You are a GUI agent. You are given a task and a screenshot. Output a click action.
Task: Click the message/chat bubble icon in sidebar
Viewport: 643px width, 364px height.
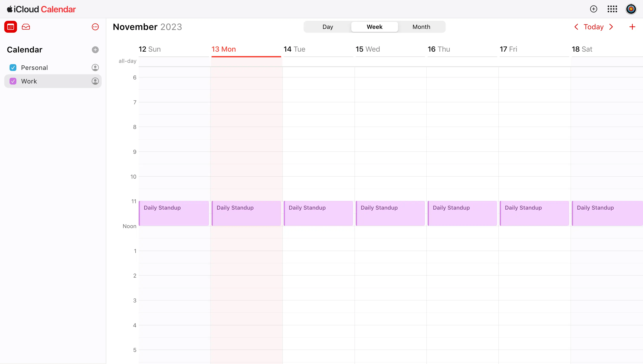pos(95,27)
